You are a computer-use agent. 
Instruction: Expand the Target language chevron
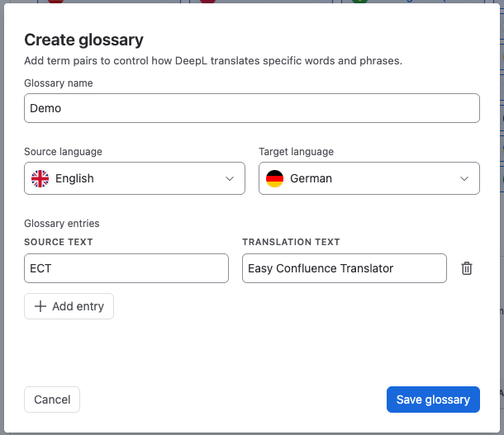click(464, 178)
